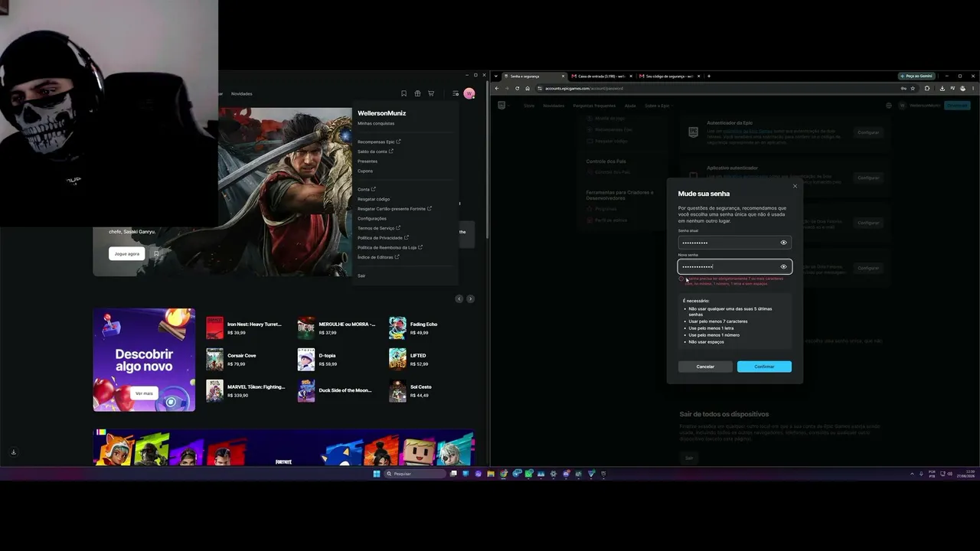Viewport: 980px width, 551px height.
Task: Go back in the browser
Action: tap(497, 88)
